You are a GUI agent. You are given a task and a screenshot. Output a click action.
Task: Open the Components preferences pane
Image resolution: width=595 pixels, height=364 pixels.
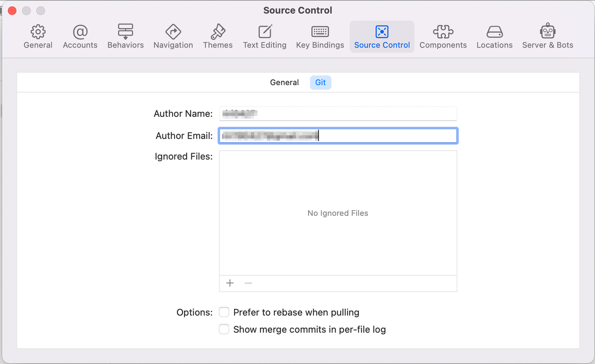click(443, 37)
